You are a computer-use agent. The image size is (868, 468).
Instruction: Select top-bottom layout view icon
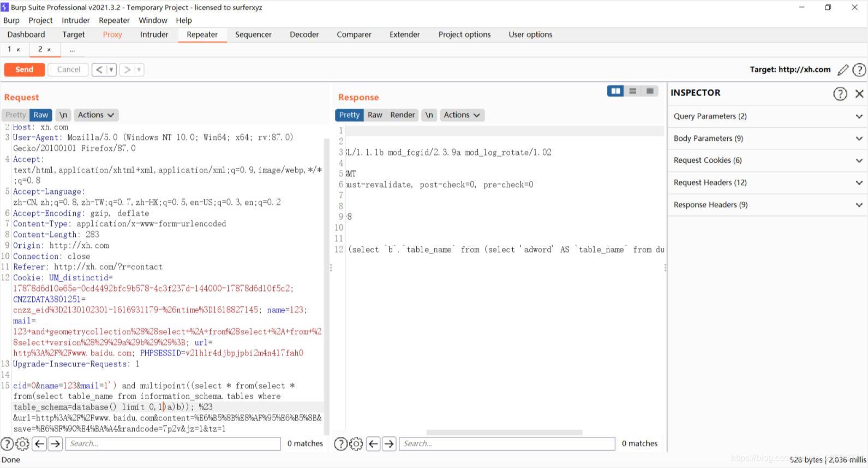coord(633,91)
